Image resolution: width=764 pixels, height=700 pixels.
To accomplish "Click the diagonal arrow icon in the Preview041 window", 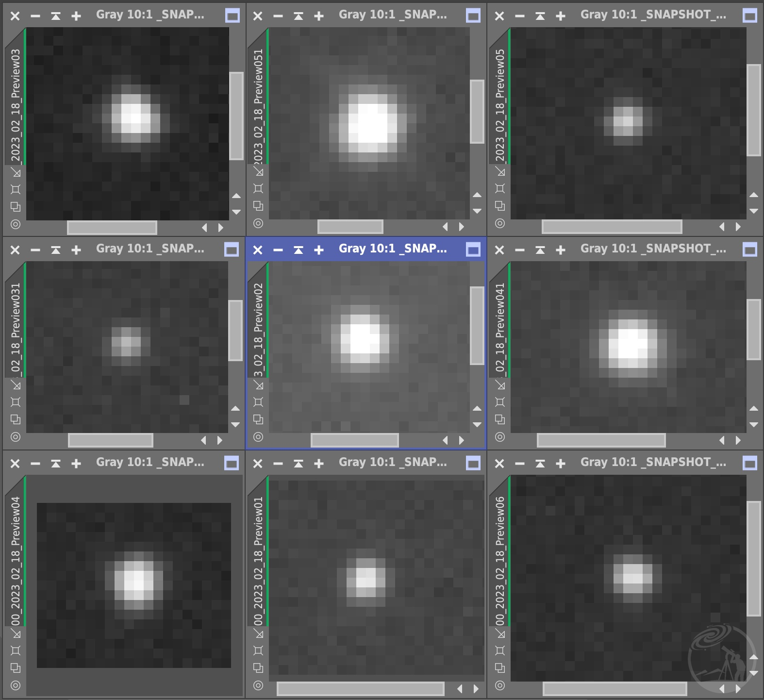I will [x=500, y=385].
